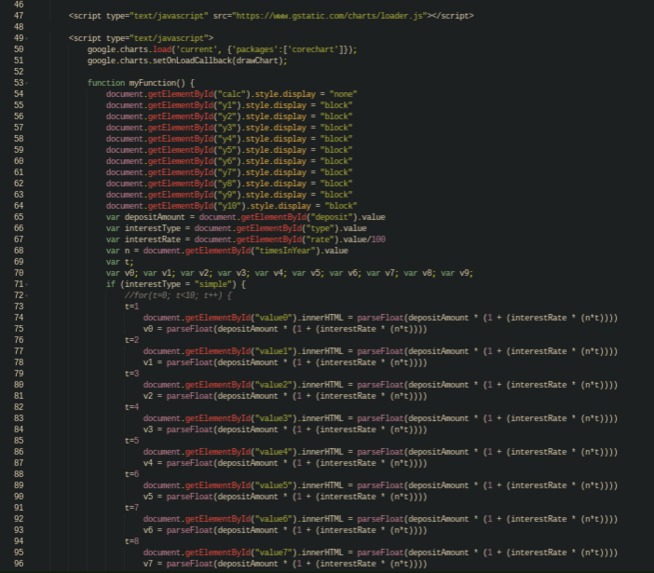
Task: Click 't=5' assignment on line 85
Action: 132,441
